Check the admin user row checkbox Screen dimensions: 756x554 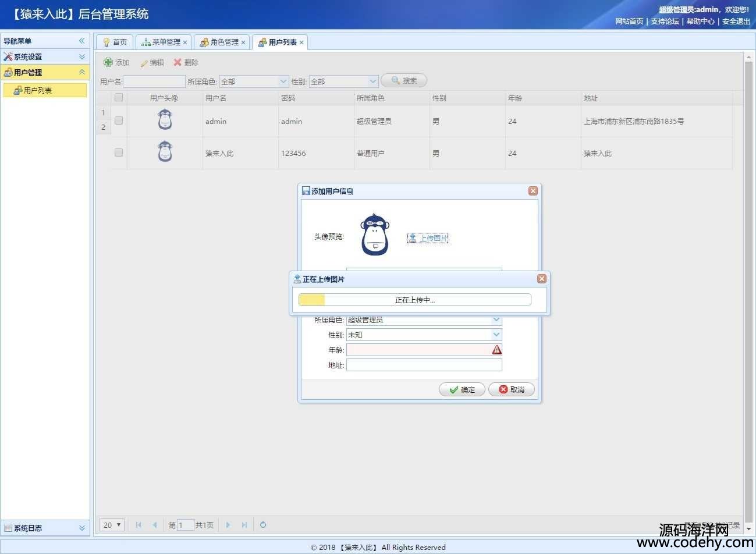click(119, 121)
